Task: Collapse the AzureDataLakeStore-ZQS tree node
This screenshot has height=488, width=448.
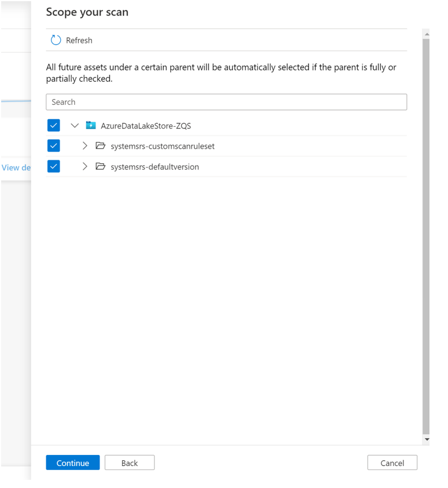Action: pyautogui.click(x=75, y=126)
